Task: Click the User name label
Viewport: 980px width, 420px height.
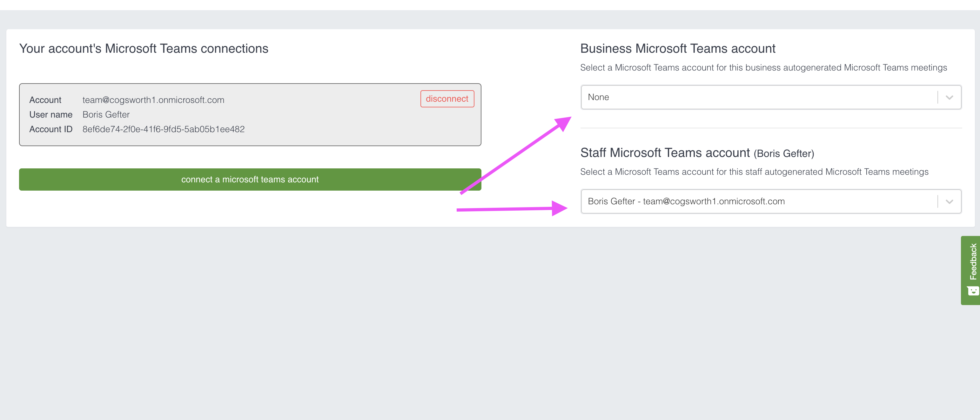Action: click(x=51, y=114)
